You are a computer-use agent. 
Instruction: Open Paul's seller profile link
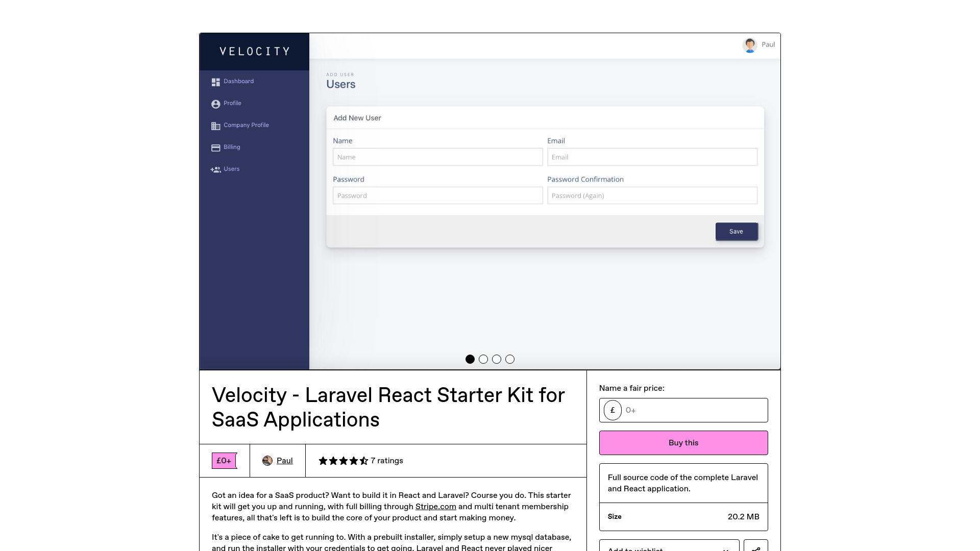pos(284,461)
